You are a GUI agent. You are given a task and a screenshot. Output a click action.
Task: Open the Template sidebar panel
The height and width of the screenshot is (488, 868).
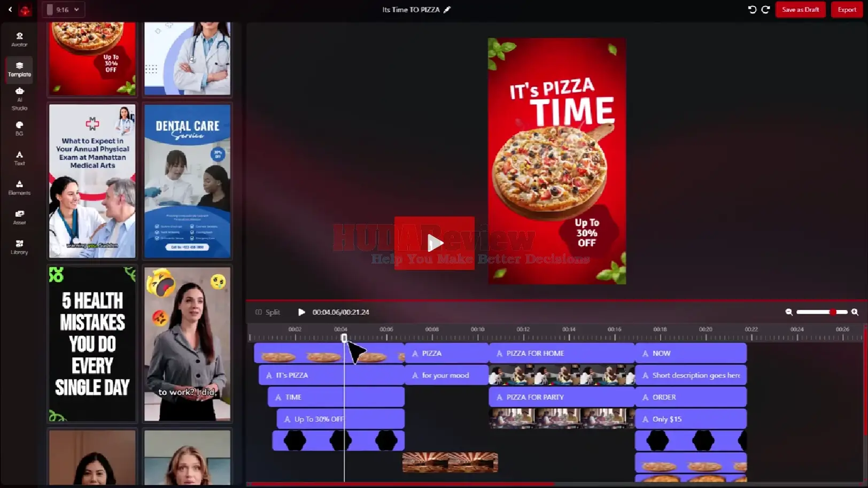[19, 69]
